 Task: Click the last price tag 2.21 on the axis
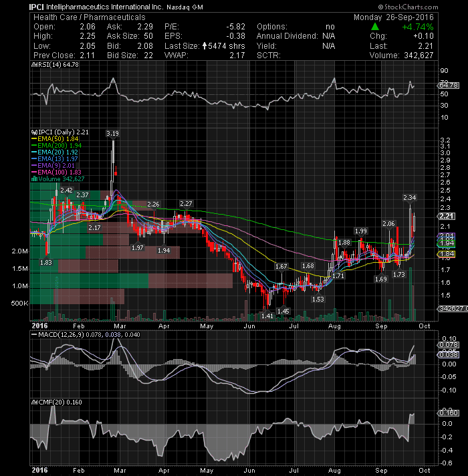[447, 217]
